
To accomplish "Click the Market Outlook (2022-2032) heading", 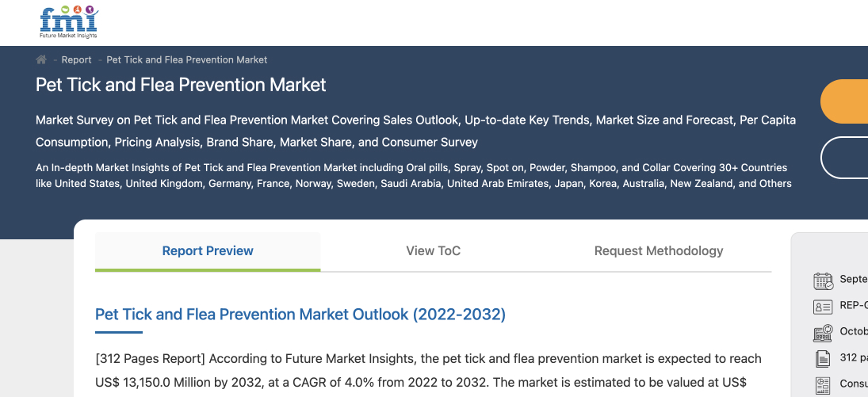I will 300,315.
